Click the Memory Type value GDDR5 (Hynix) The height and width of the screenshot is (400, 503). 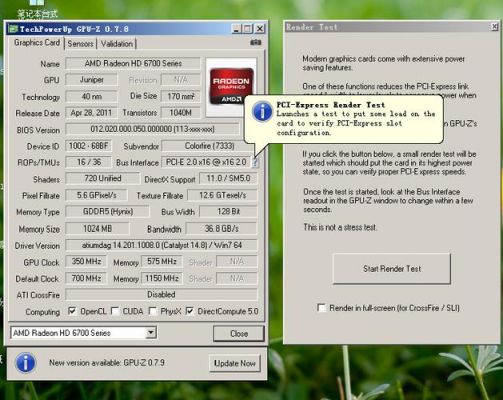pyautogui.click(x=107, y=212)
